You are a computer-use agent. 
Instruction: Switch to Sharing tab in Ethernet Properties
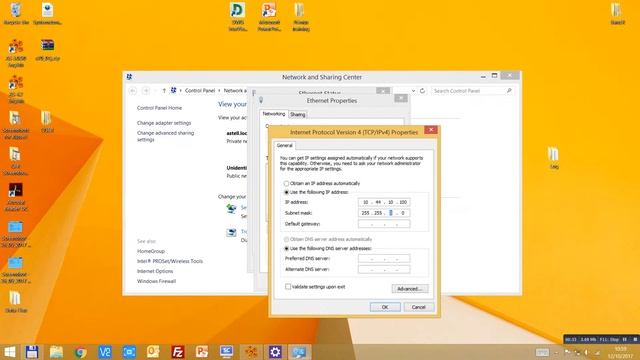pos(298,115)
